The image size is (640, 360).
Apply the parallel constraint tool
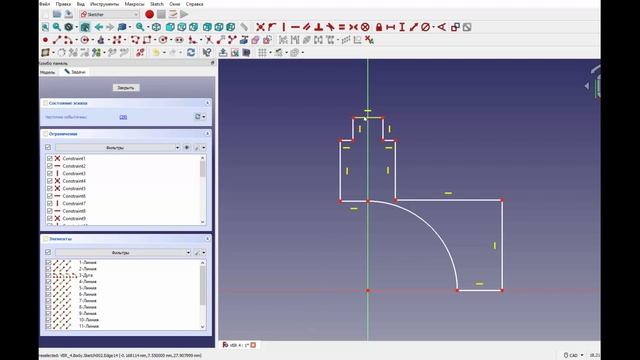click(307, 27)
